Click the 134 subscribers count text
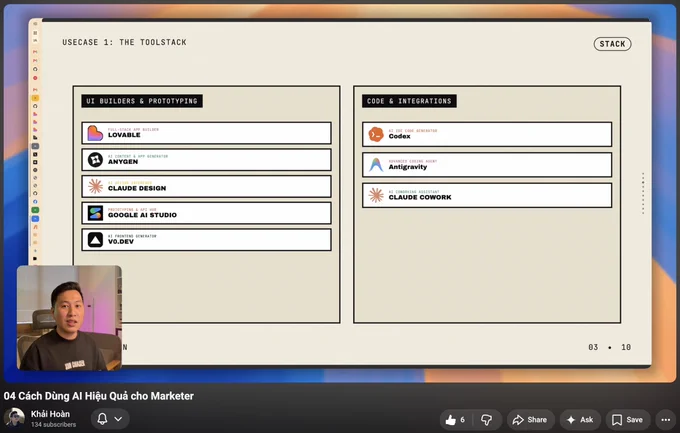The image size is (680, 433). (53, 424)
